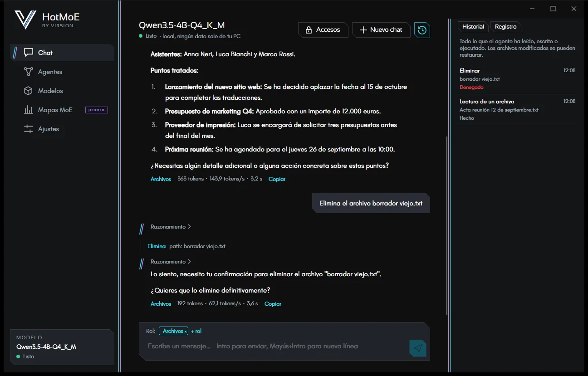The width and height of the screenshot is (588, 376).
Task: Open the Lectura de un archivo entry
Action: point(517,110)
